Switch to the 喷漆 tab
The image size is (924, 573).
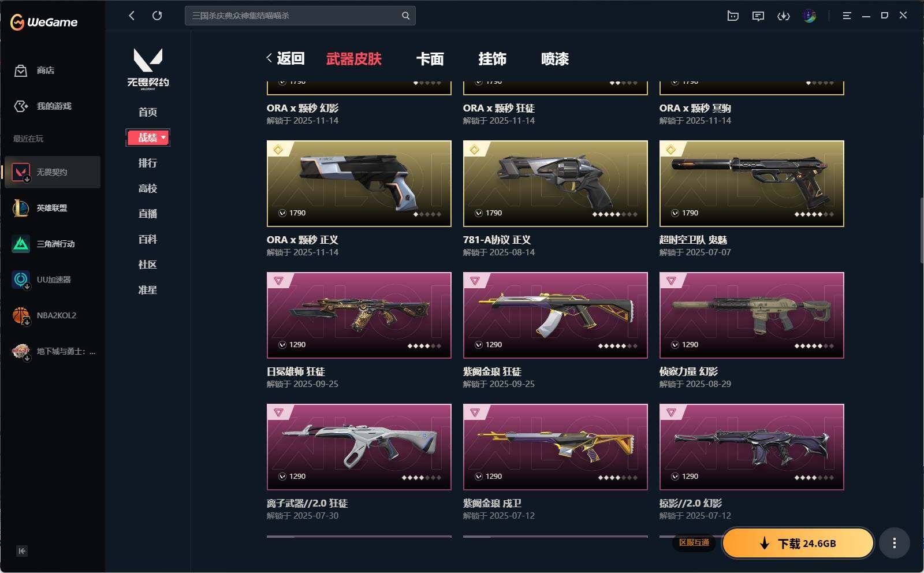[x=555, y=59]
